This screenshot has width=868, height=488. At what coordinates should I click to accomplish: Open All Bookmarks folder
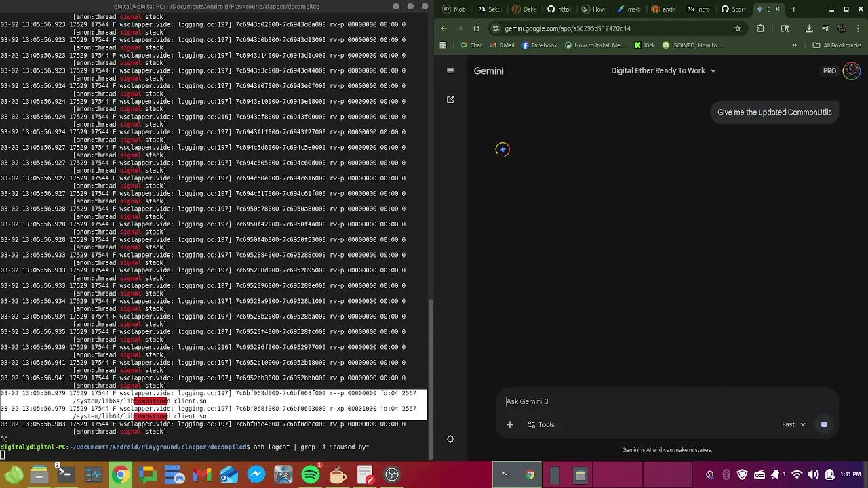pyautogui.click(x=837, y=45)
